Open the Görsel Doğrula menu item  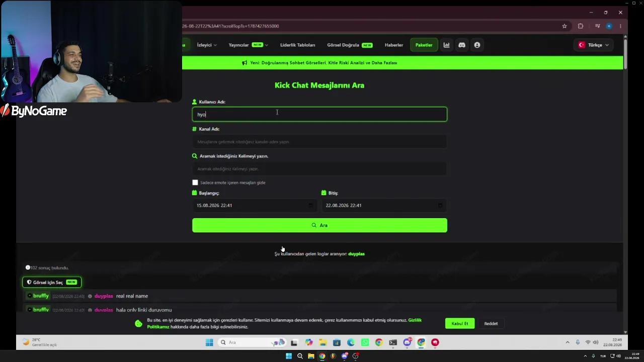tap(350, 45)
